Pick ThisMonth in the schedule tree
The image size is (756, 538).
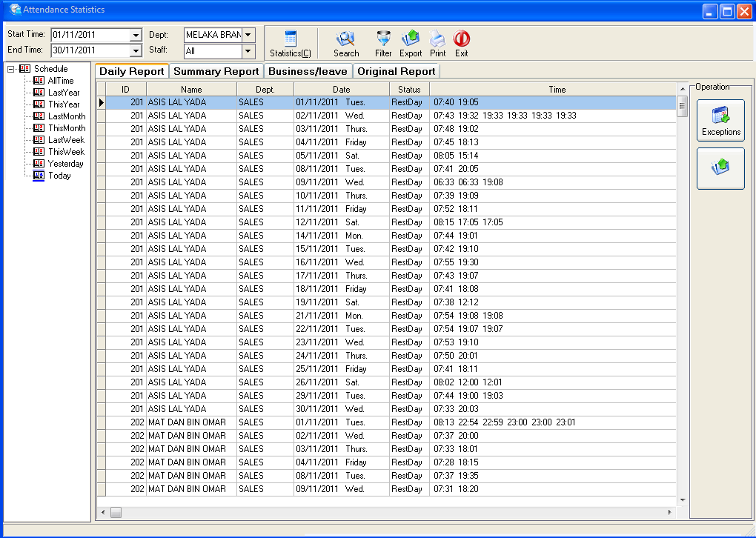coord(67,127)
